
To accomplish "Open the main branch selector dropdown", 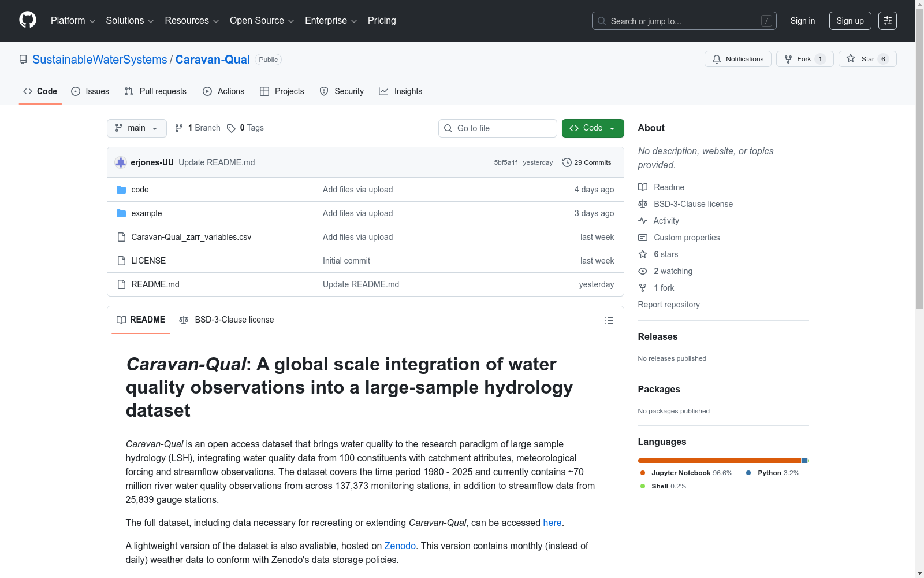I will click(x=137, y=128).
